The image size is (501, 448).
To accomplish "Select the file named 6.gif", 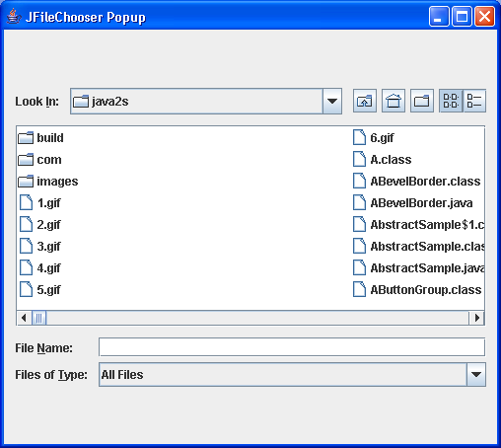I will 382,138.
